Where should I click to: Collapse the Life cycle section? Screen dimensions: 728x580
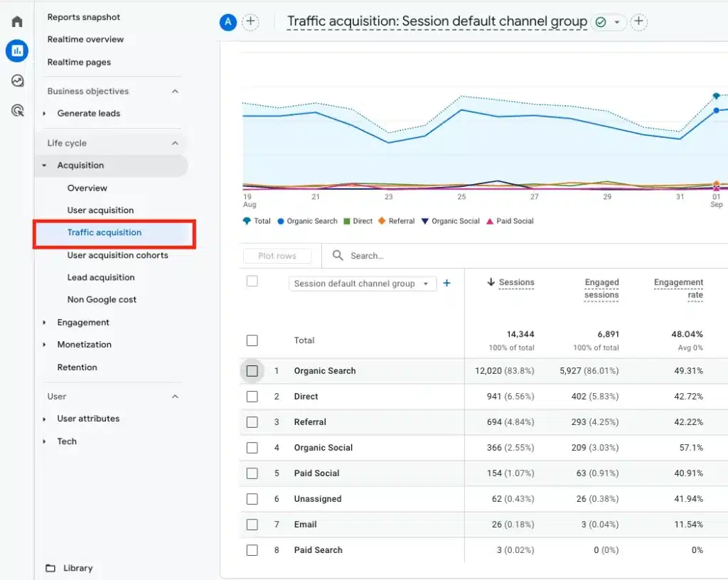(x=175, y=143)
